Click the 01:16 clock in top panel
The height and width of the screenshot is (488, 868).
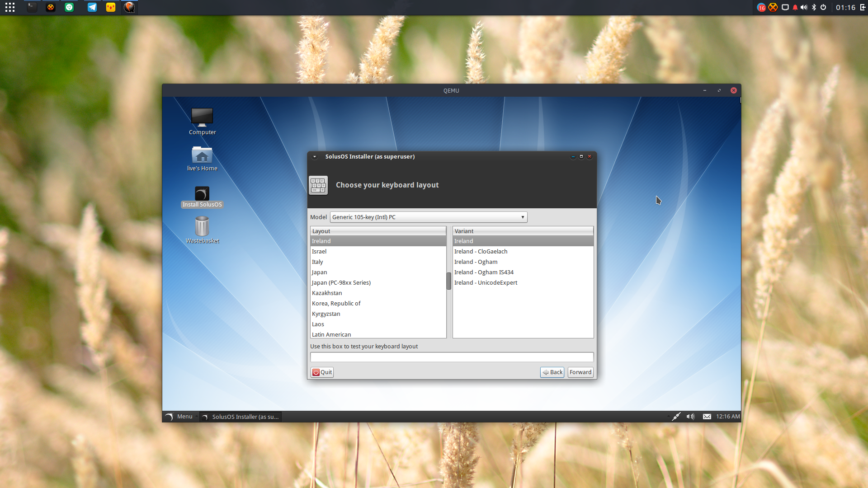(845, 7)
